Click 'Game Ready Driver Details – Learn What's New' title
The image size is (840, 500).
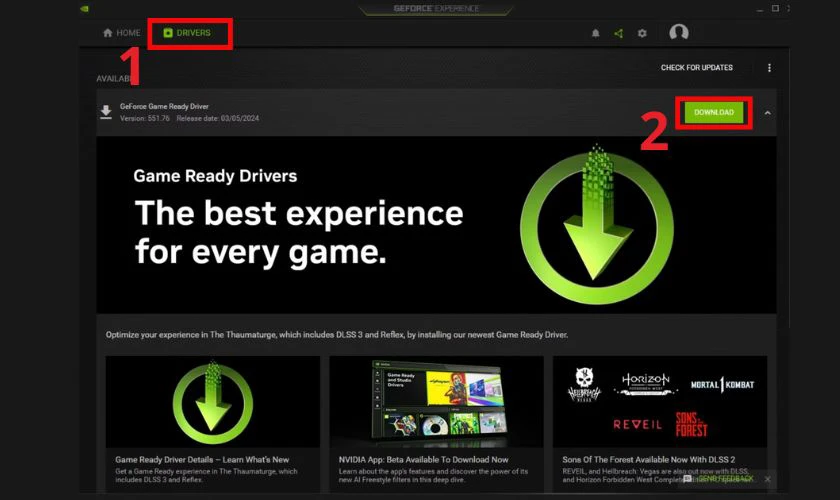click(x=202, y=460)
